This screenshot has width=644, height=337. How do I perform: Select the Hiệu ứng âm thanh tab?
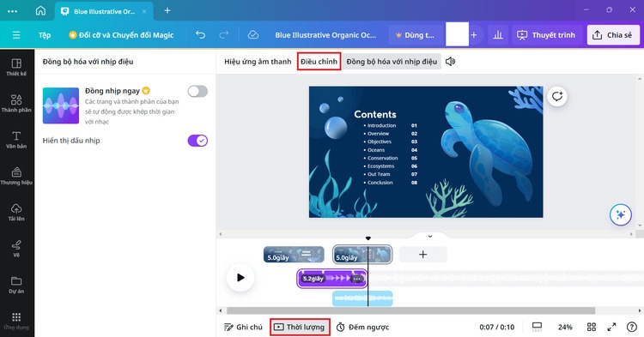click(x=258, y=62)
